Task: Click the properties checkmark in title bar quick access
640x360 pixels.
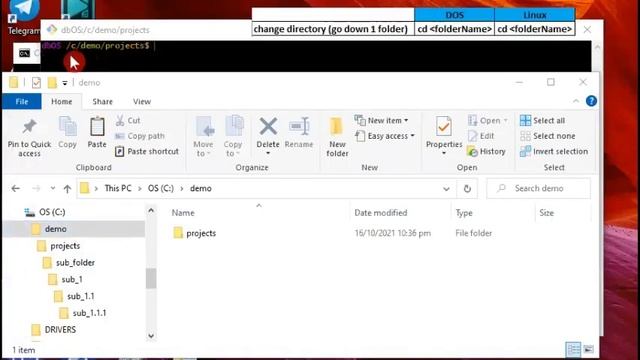Action: tap(36, 83)
